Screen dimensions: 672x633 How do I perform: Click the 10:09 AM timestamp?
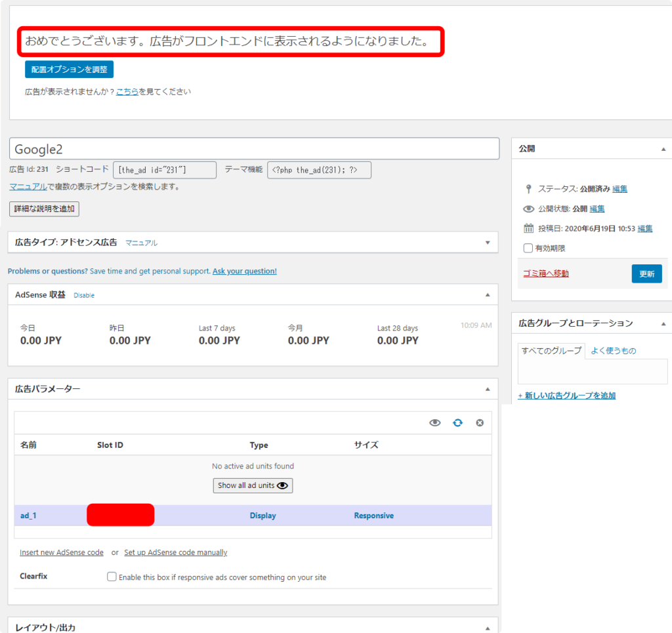click(476, 325)
